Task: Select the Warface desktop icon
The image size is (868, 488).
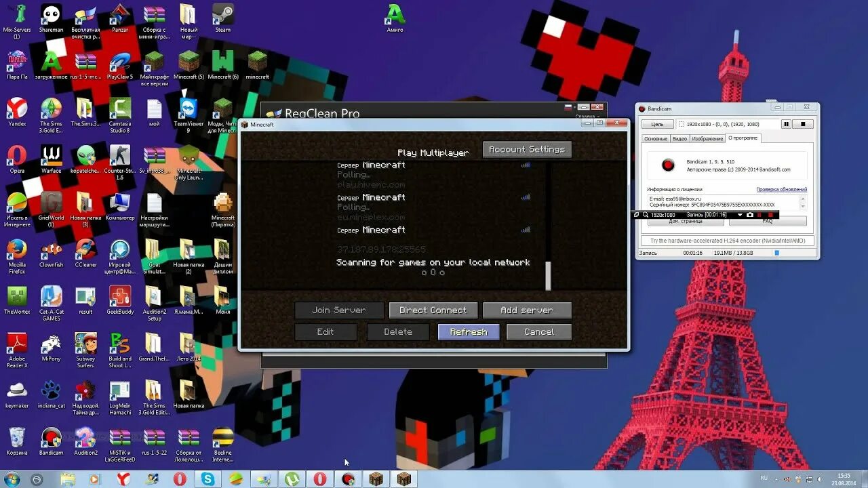Action: coord(51,159)
